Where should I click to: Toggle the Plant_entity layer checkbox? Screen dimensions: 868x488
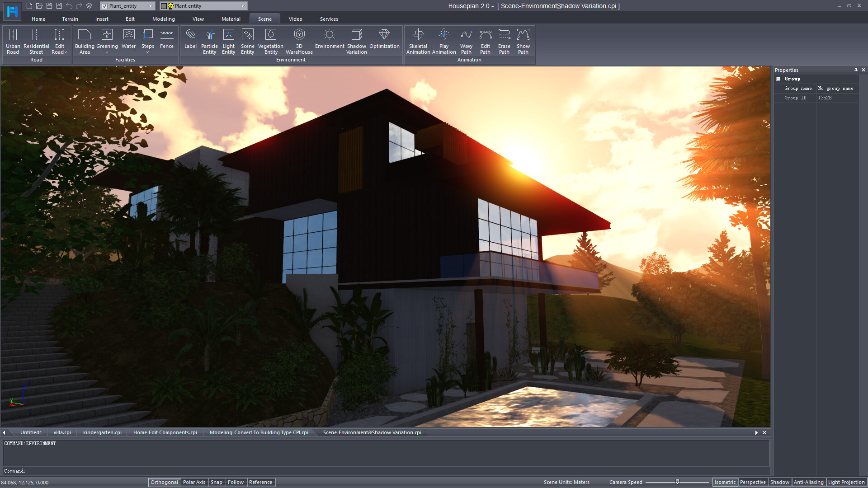[x=104, y=6]
